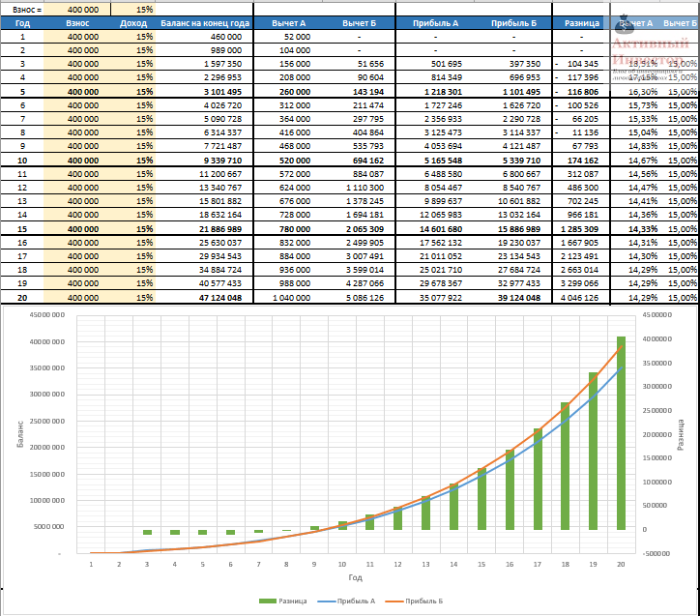
Task: Click the Прибыль А cell 14 601 680
Action: click(x=441, y=229)
